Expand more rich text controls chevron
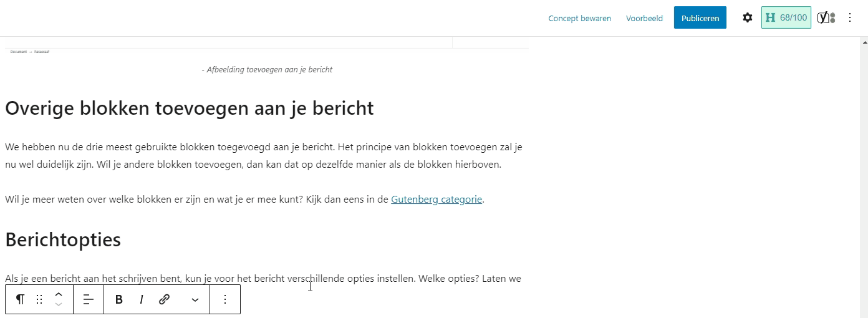This screenshot has width=868, height=318. pos(195,300)
